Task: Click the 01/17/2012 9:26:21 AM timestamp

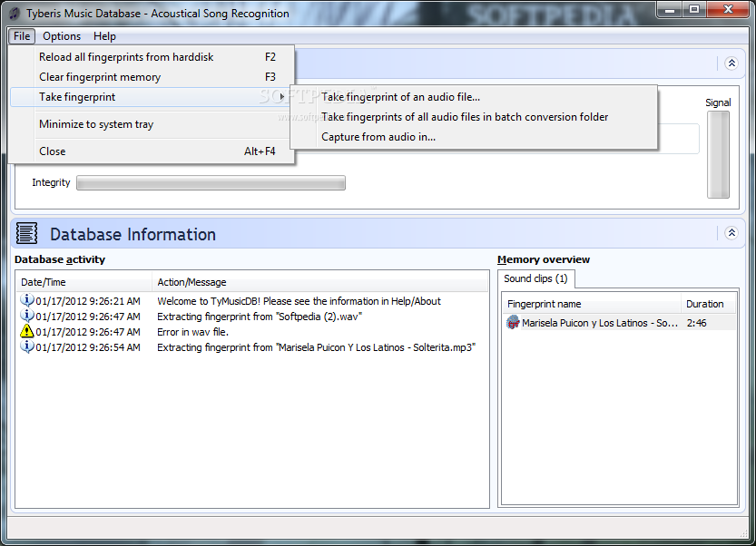Action: (x=88, y=302)
